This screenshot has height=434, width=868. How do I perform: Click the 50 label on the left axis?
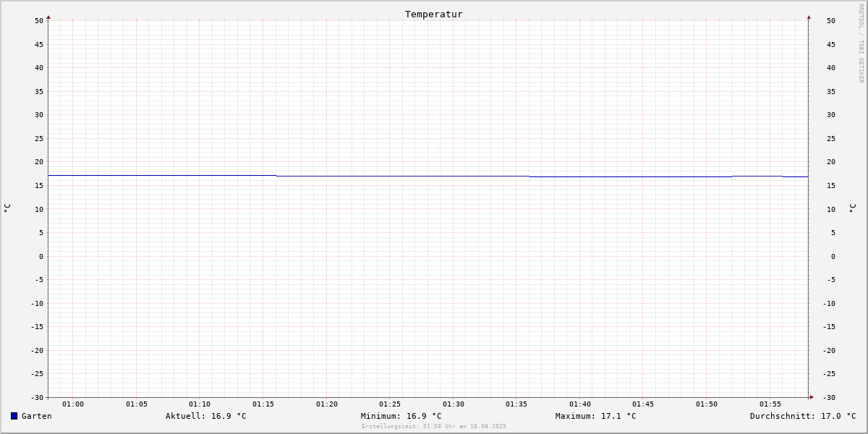pos(39,21)
